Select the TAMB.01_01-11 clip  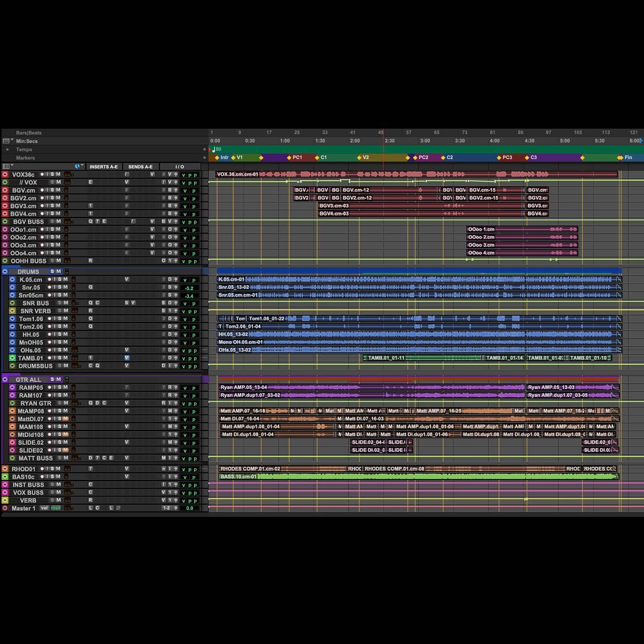coord(422,358)
